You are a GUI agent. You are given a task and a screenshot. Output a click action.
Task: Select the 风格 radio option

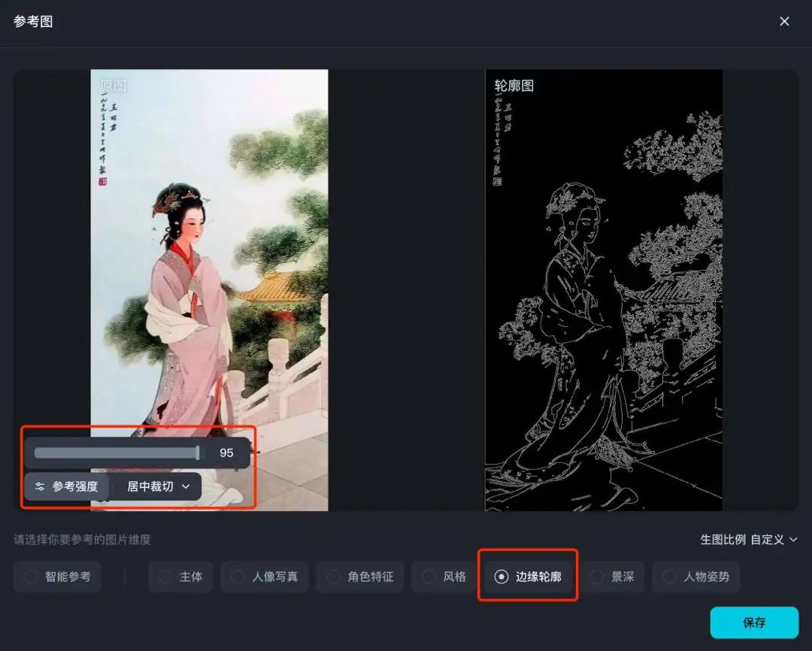pyautogui.click(x=444, y=577)
